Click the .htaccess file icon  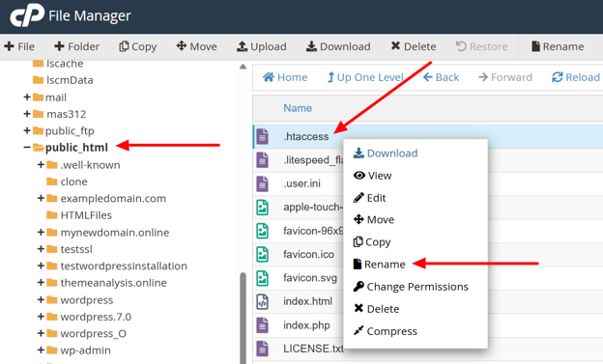[x=262, y=136]
